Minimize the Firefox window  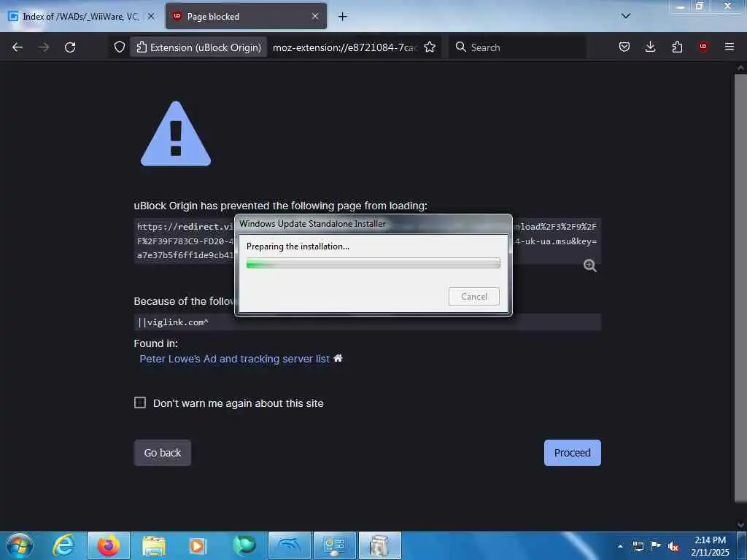tap(681, 6)
